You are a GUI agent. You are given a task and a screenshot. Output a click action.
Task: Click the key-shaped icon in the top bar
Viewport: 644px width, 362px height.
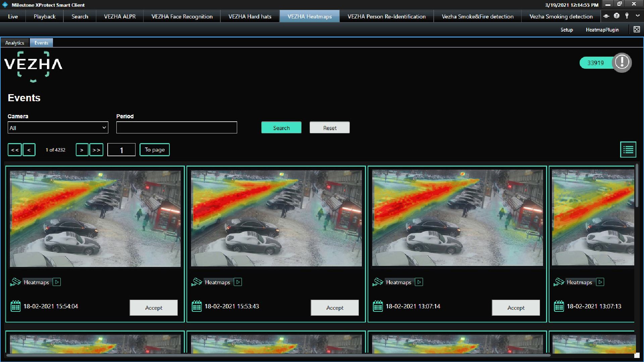627,16
